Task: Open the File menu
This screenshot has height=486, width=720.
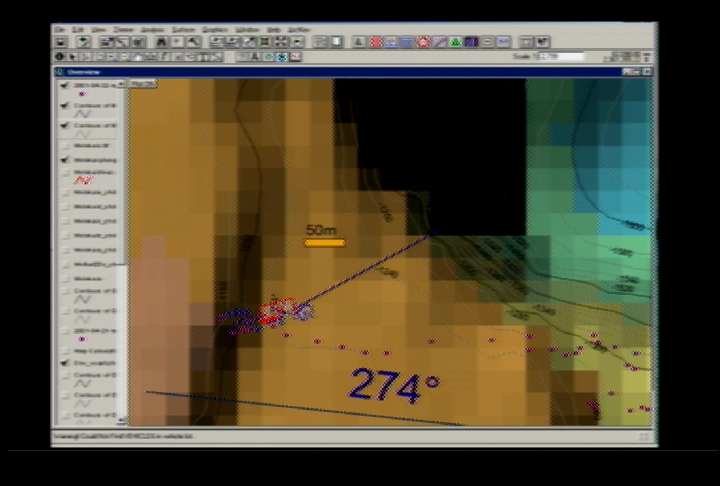Action: [61, 30]
